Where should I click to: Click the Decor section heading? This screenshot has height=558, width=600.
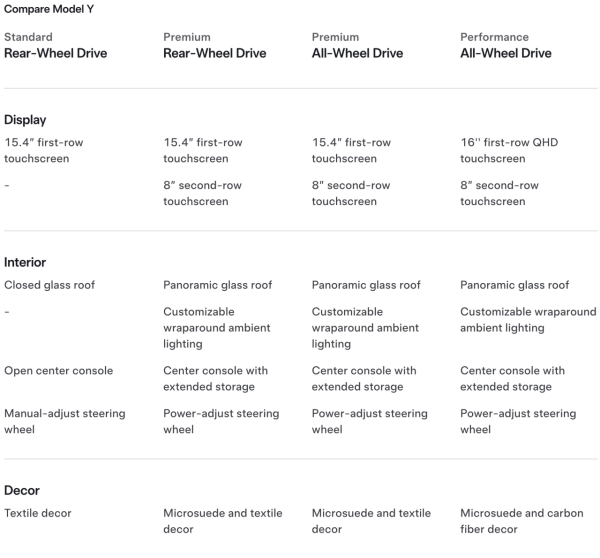[22, 491]
